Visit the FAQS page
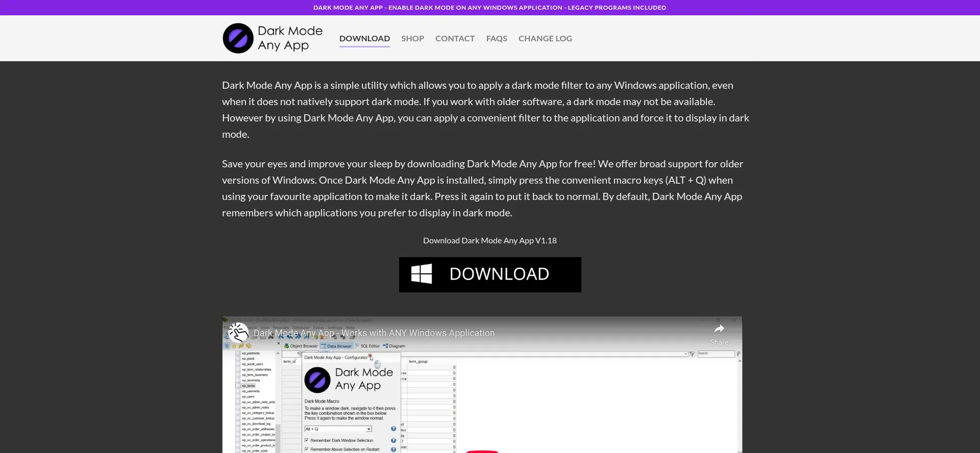Screen dimensions: 980x453 tap(497, 38)
